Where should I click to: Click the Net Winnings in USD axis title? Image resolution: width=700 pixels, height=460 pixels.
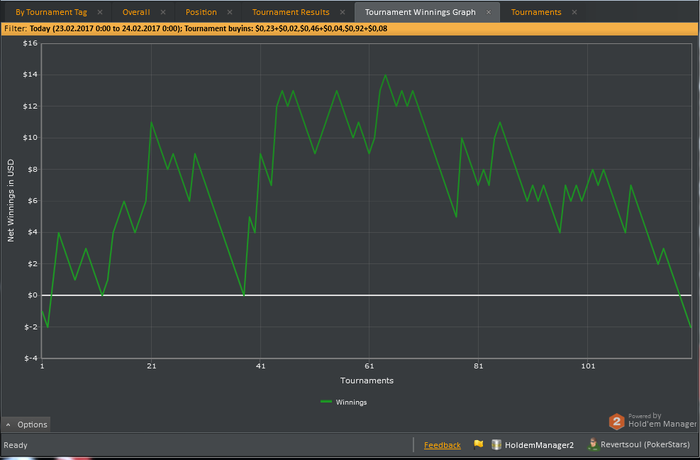click(x=11, y=201)
